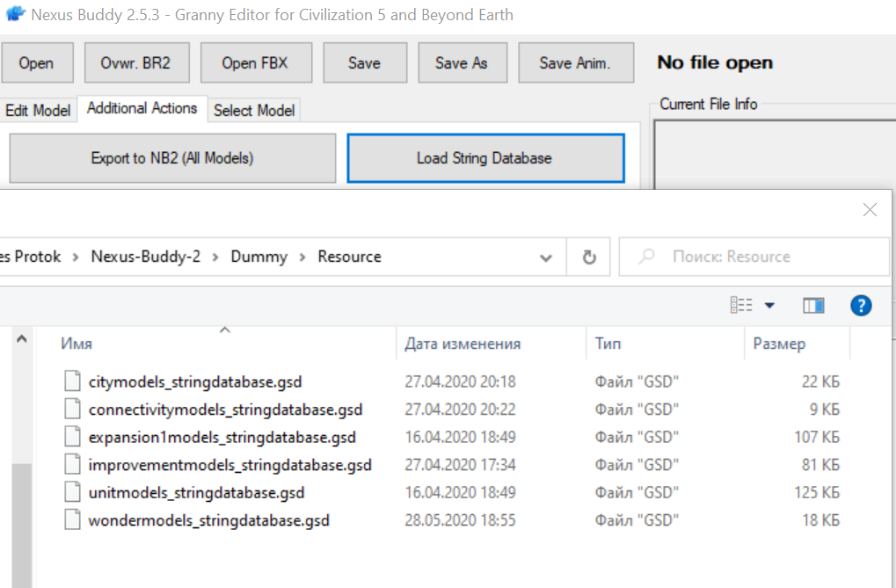
Task: Click file icon of citymodels_stringdatabase.gsd
Action: pos(73,381)
